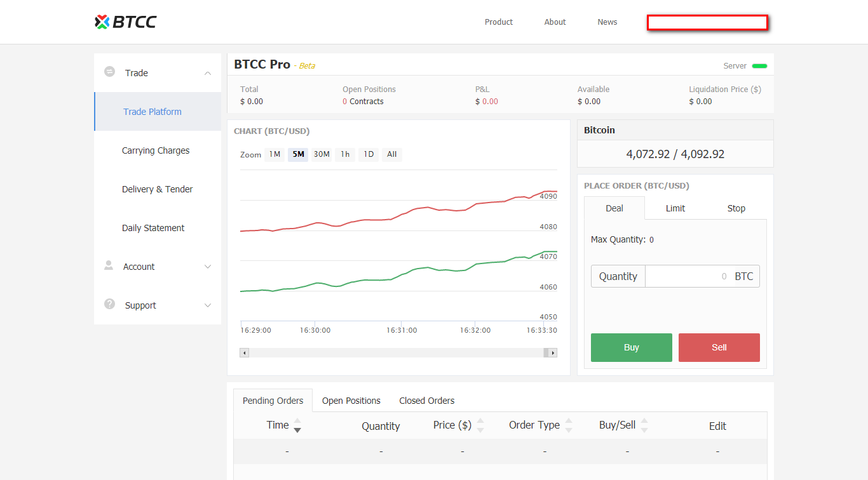Click the BTCC Pro title
Viewport: 868px width, 480px height.
click(262, 64)
